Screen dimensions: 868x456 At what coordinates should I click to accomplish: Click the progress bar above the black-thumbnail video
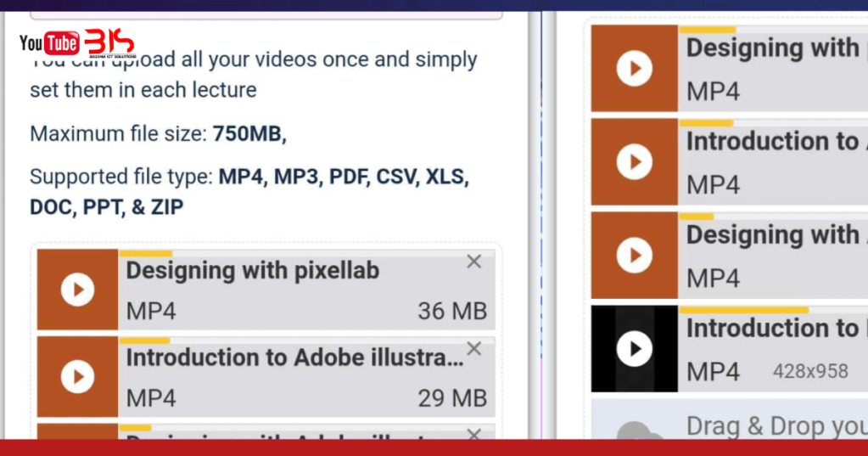click(x=743, y=310)
